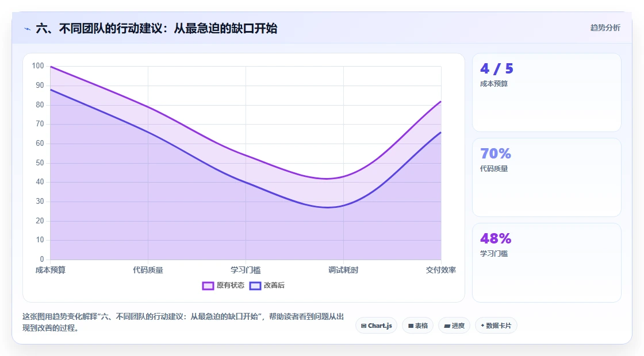Click the 0 y-axis value

tap(42, 259)
